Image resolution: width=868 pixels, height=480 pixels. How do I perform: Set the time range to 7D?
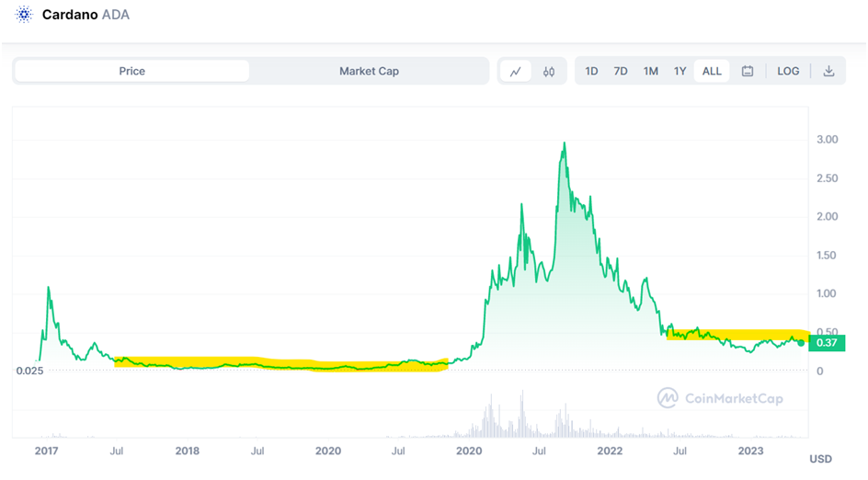coord(621,72)
